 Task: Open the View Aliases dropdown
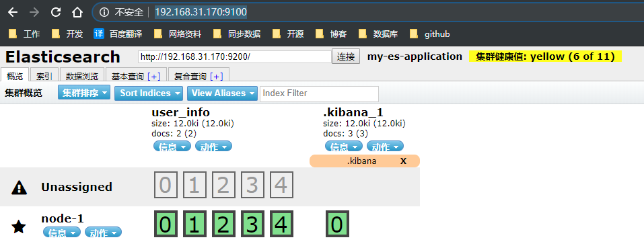[x=222, y=93]
